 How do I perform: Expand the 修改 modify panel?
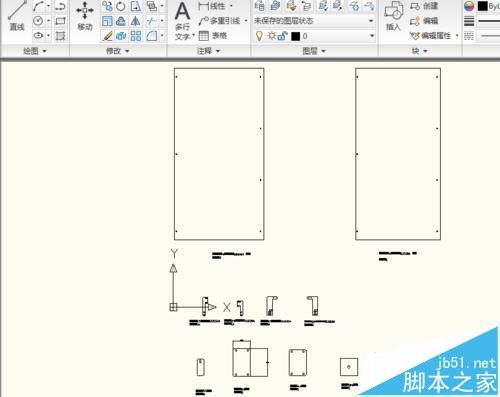(117, 51)
